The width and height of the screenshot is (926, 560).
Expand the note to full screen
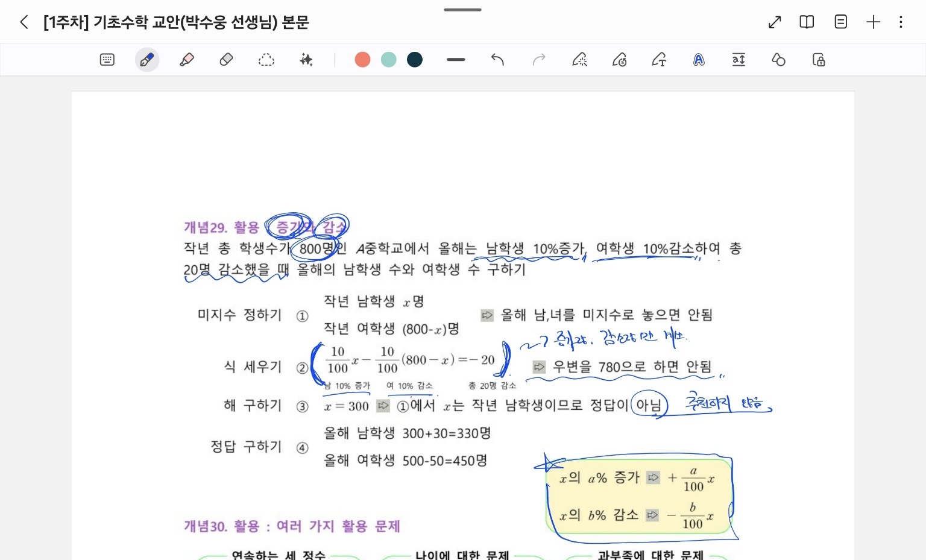[x=775, y=22]
